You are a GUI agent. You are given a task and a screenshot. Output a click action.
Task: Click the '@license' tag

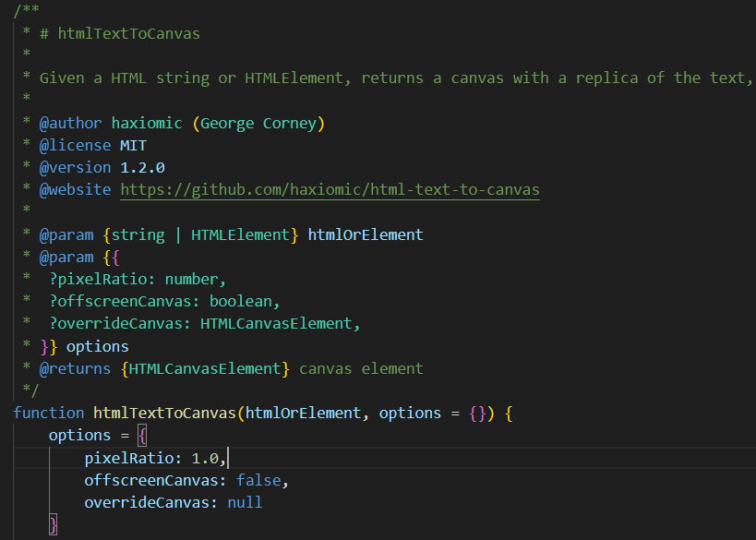[x=75, y=146]
